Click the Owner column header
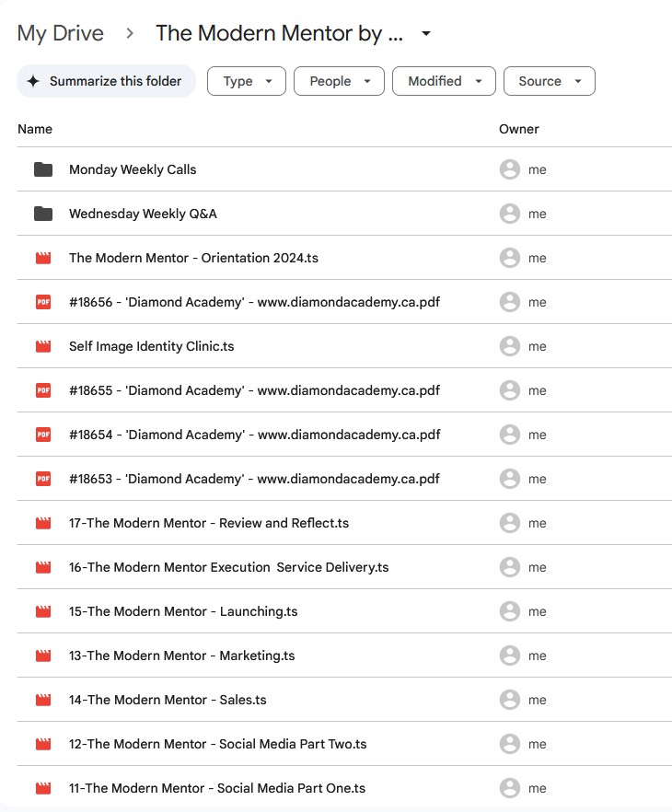Image resolution: width=672 pixels, height=812 pixels. (x=518, y=129)
